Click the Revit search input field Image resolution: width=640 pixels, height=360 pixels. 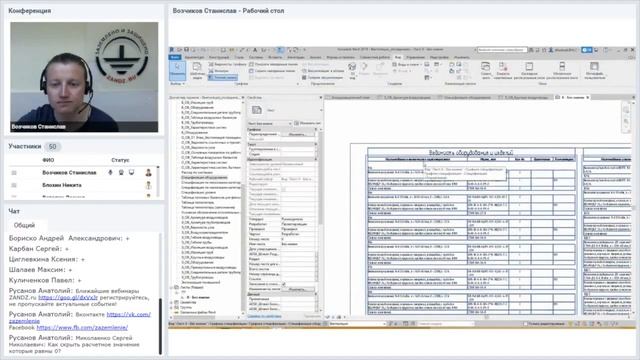point(502,50)
